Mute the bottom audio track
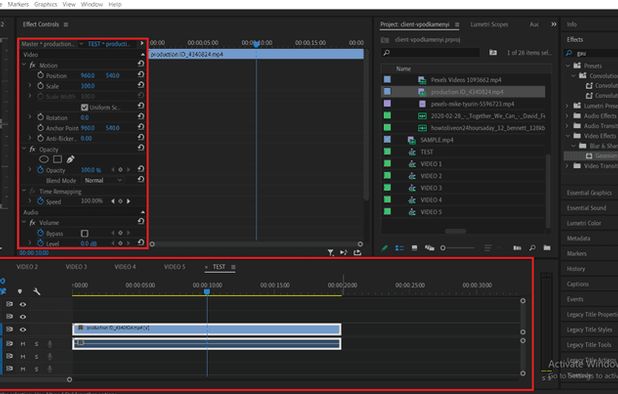Viewport: 618px width, 394px height. click(23, 369)
